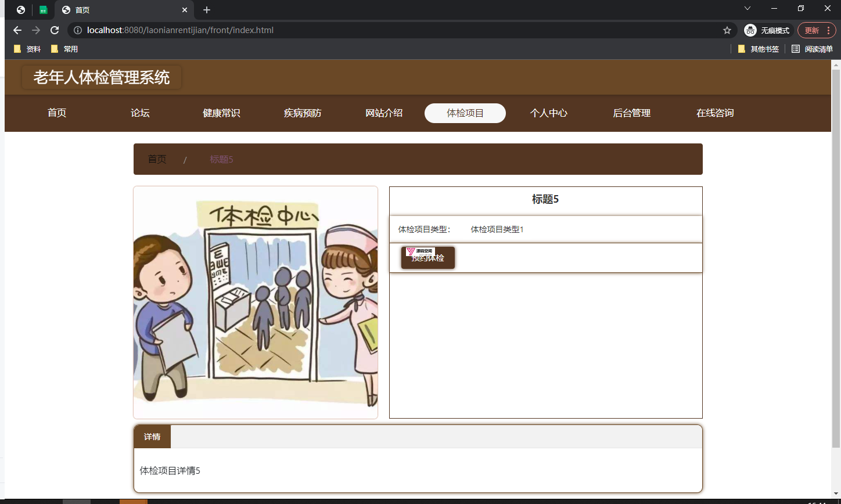This screenshot has height=504, width=841.
Task: Minimize the browser window
Action: click(774, 8)
